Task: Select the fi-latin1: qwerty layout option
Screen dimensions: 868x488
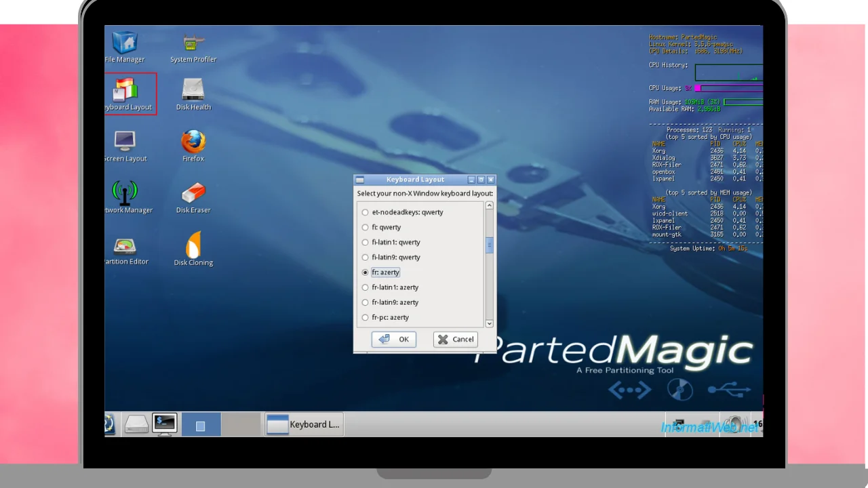Action: [x=391, y=242]
